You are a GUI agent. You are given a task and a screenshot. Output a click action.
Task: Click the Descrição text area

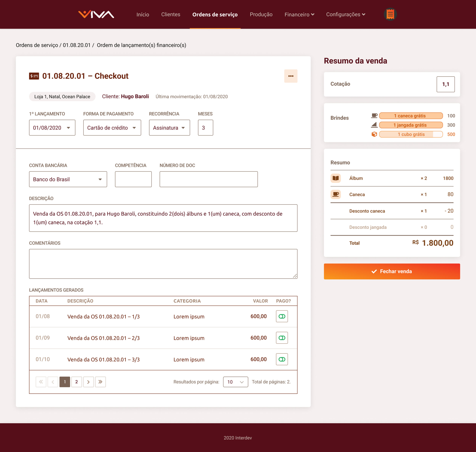click(163, 218)
